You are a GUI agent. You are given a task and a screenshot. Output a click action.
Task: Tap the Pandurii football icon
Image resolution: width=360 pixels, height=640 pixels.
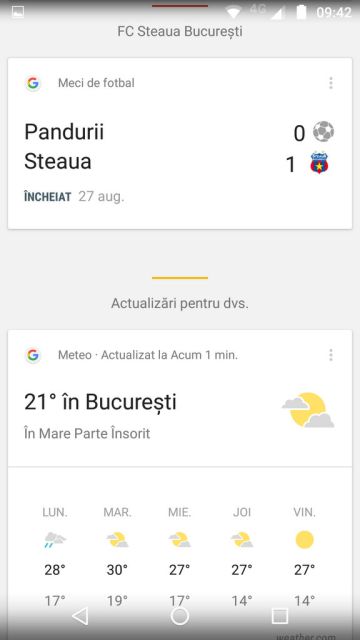[323, 132]
